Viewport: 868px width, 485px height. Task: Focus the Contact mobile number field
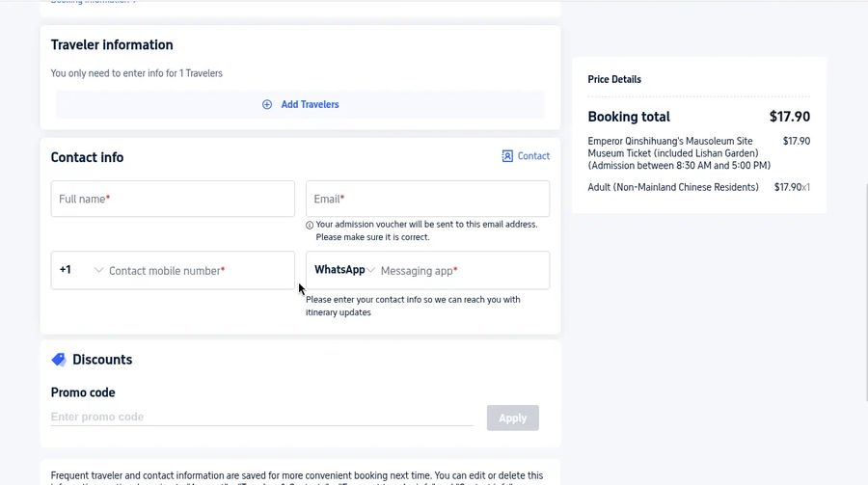click(200, 271)
